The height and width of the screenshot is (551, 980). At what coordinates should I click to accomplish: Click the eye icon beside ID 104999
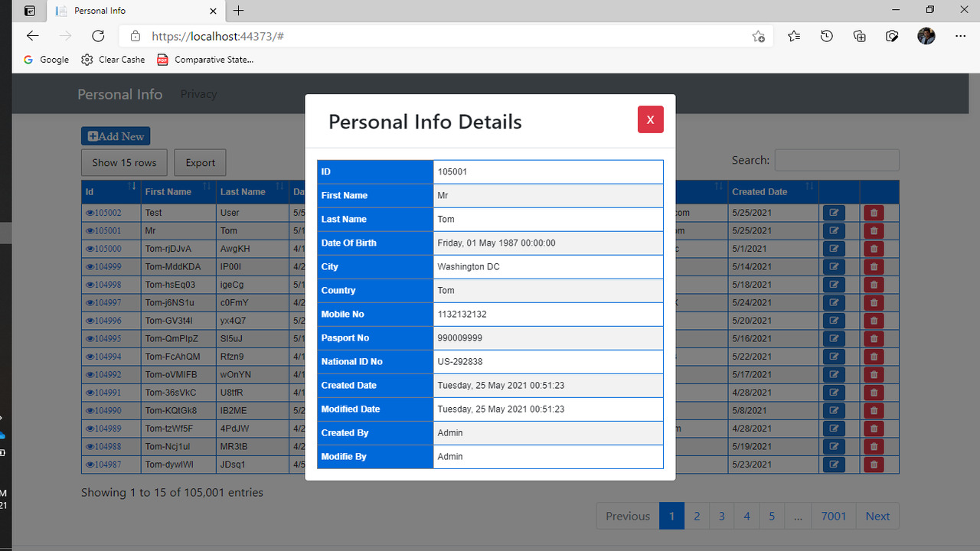coord(89,266)
